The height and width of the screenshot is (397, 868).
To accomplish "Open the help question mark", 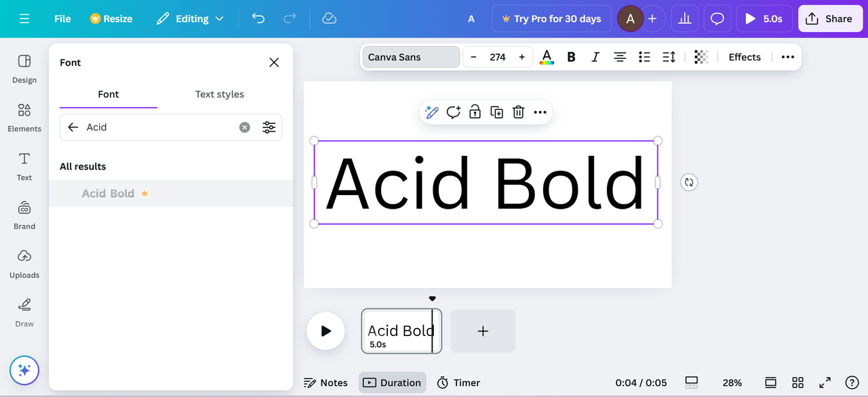I will click(852, 383).
